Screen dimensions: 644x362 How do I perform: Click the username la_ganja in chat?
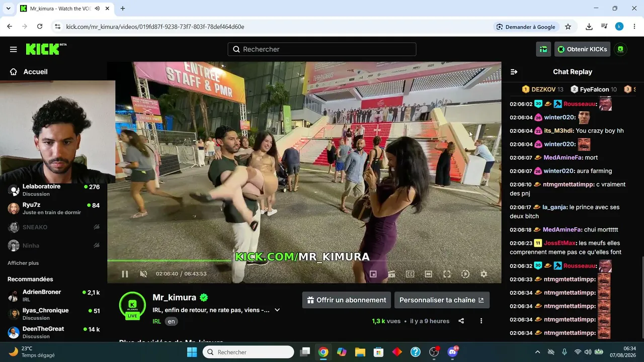coord(554,207)
